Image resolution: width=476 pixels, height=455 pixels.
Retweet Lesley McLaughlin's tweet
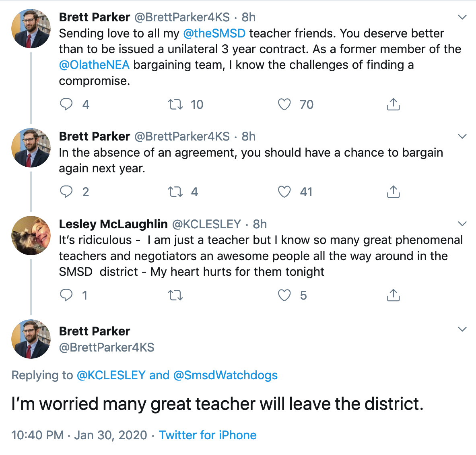[x=175, y=296]
